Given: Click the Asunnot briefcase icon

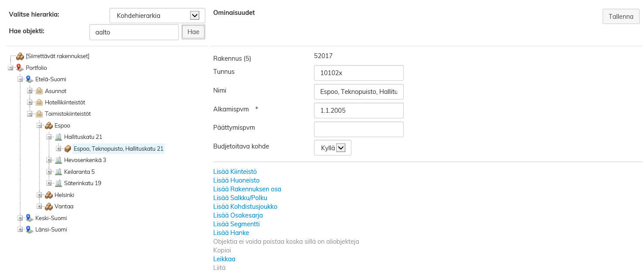Looking at the screenshot, I should point(39,91).
